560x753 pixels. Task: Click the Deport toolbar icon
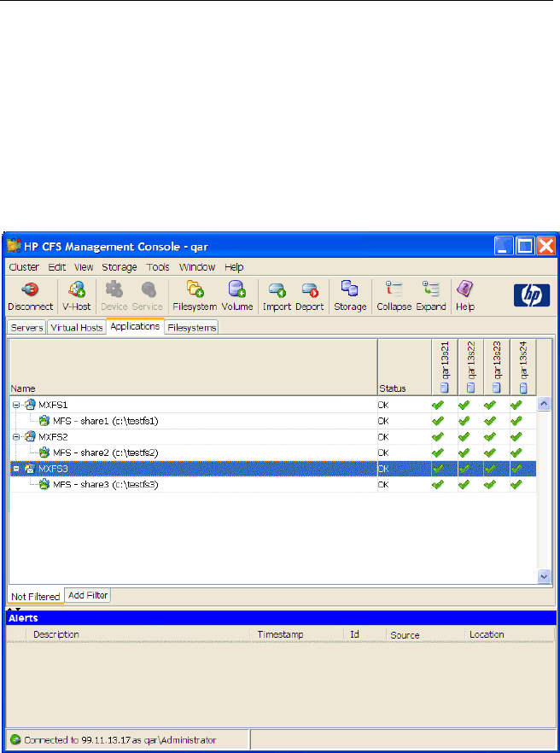[x=309, y=295]
